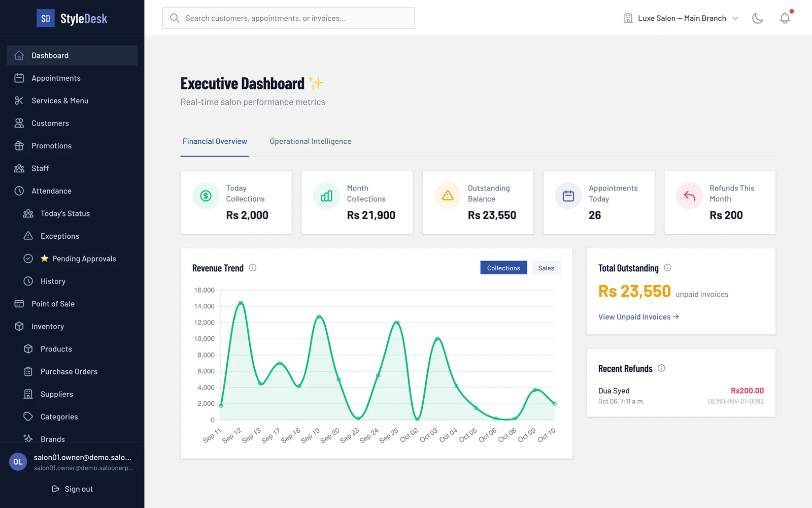812x508 pixels.
Task: Click the Rs 23,550 outstanding amount
Action: click(x=634, y=291)
